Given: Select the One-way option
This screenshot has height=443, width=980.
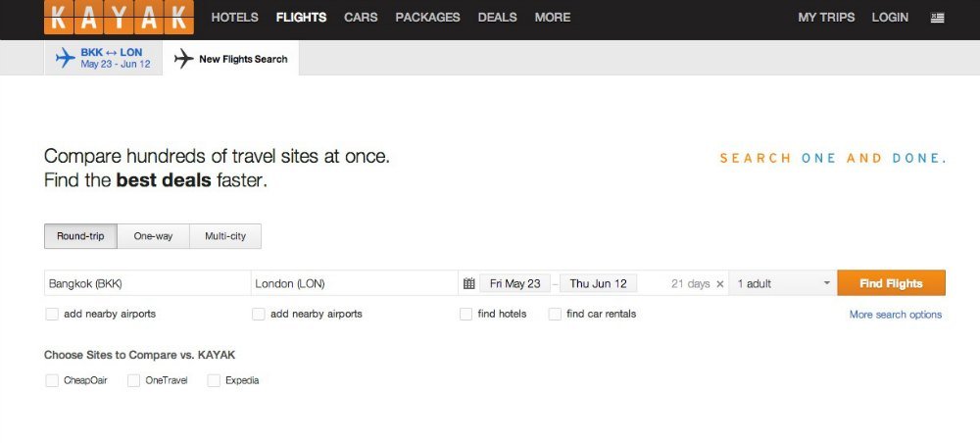Looking at the screenshot, I should pyautogui.click(x=153, y=236).
